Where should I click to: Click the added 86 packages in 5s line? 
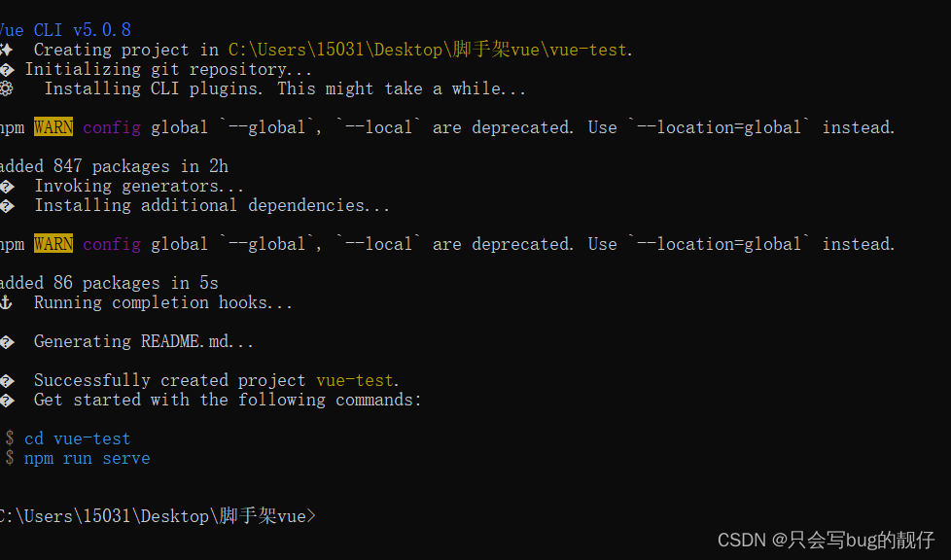tap(109, 283)
